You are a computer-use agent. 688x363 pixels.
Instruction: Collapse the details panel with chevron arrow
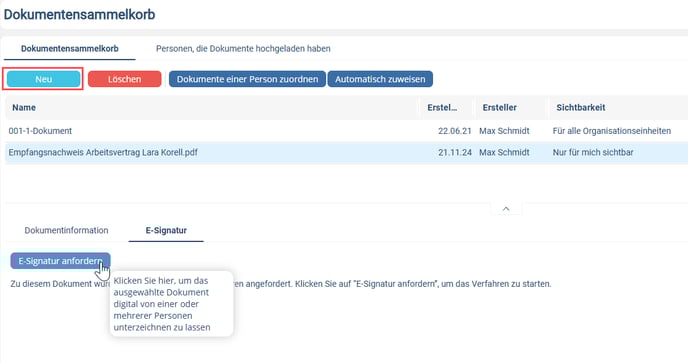click(506, 209)
